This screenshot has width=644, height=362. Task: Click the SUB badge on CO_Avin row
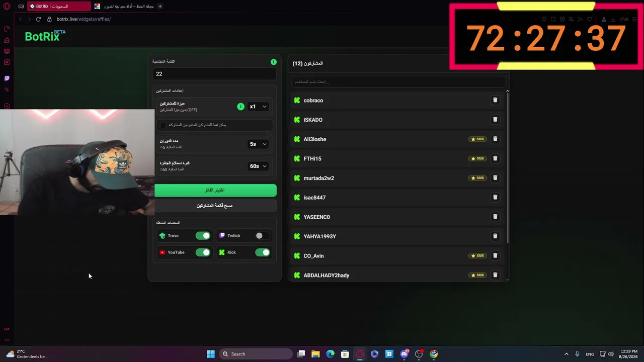477,256
